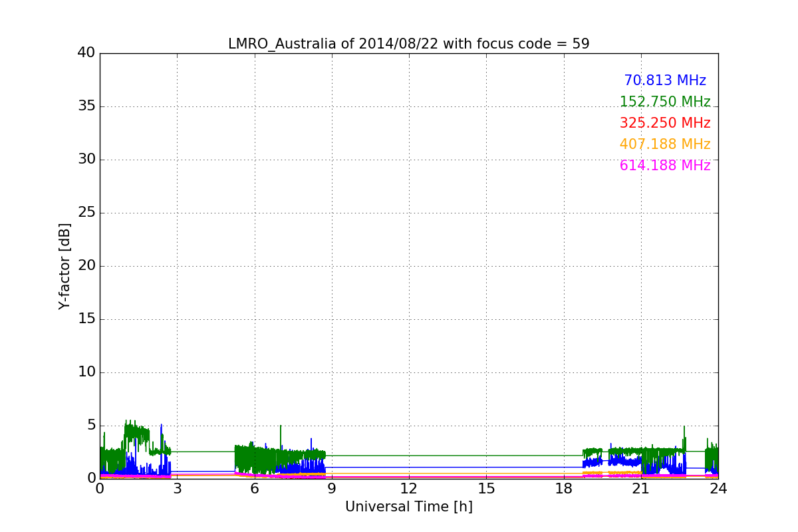Click x-axis tick label 12

[x=409, y=488]
